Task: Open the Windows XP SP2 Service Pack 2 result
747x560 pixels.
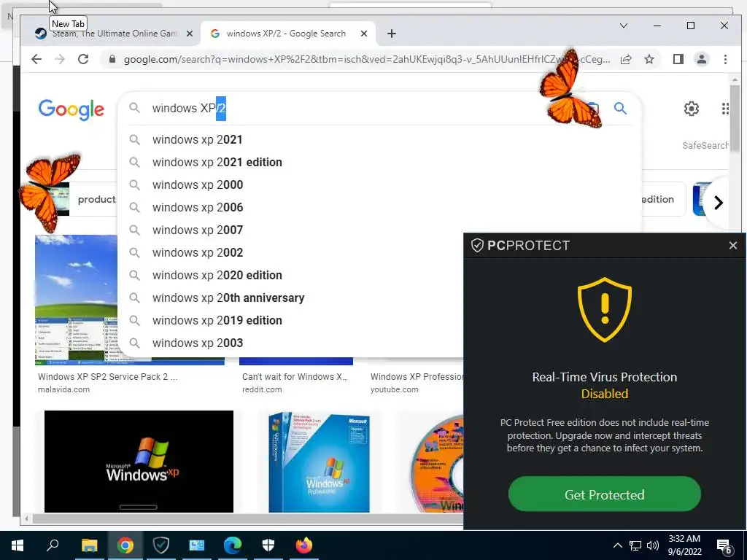Action: [108, 377]
